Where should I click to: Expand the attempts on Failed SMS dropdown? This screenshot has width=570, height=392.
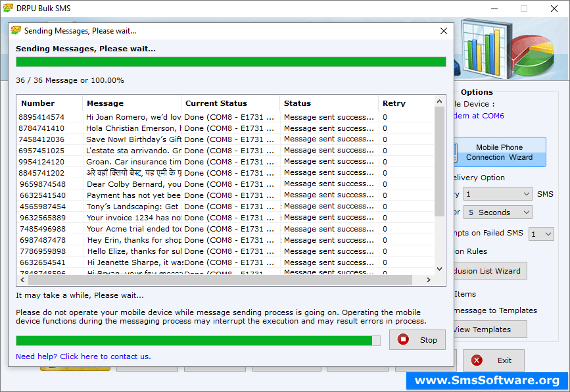(x=541, y=233)
